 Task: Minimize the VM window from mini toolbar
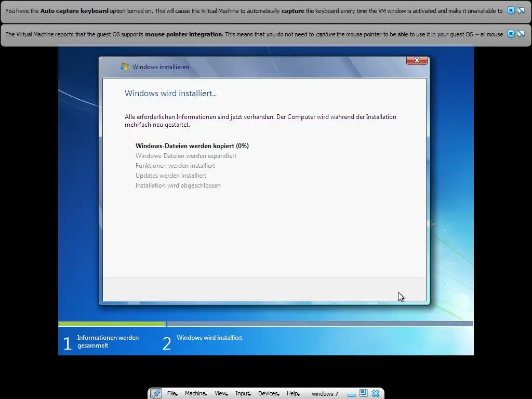(352, 394)
